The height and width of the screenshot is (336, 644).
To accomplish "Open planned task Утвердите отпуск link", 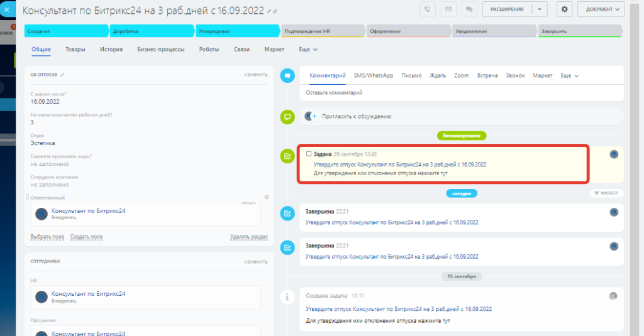I will click(400, 165).
